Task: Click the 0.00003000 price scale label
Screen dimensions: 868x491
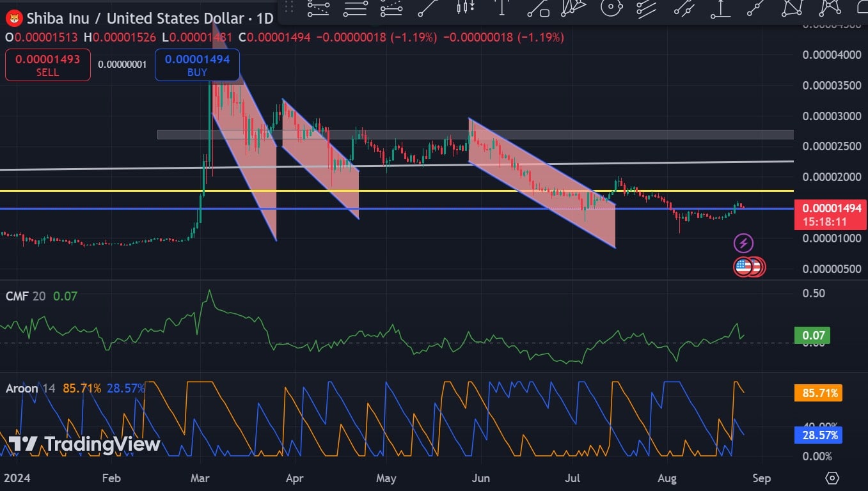Action: 832,117
